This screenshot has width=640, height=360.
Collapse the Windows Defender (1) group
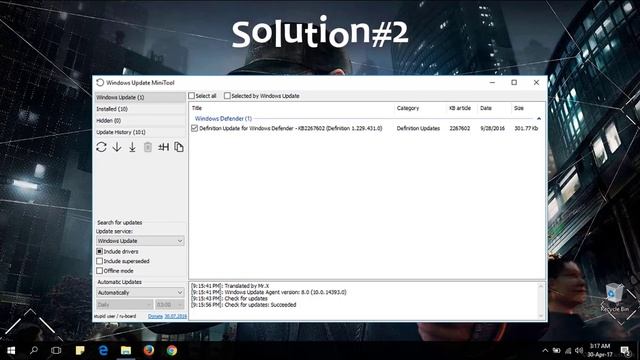pyautogui.click(x=539, y=118)
